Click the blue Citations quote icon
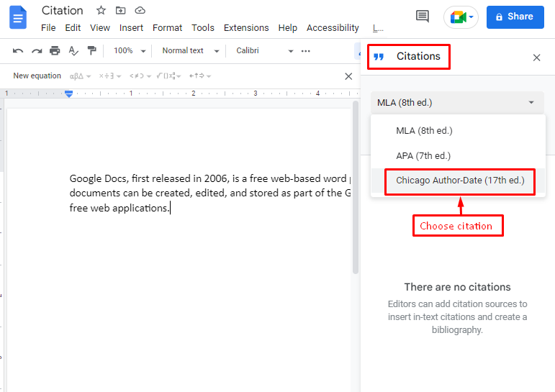Image resolution: width=555 pixels, height=392 pixels. (379, 57)
